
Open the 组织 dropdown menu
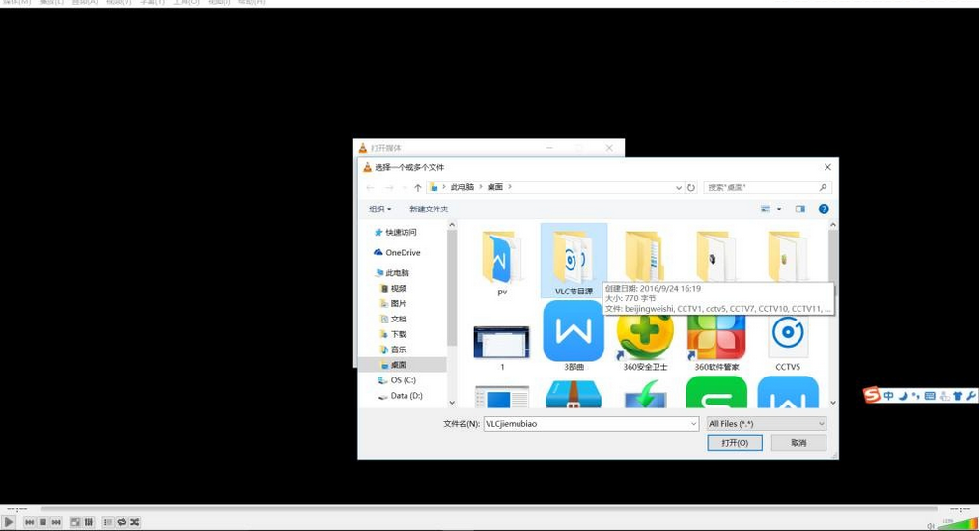(380, 209)
